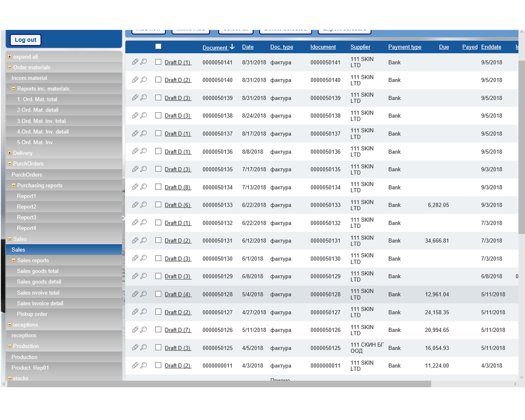Click the magnifier icon for document 0000050131

coord(144,240)
